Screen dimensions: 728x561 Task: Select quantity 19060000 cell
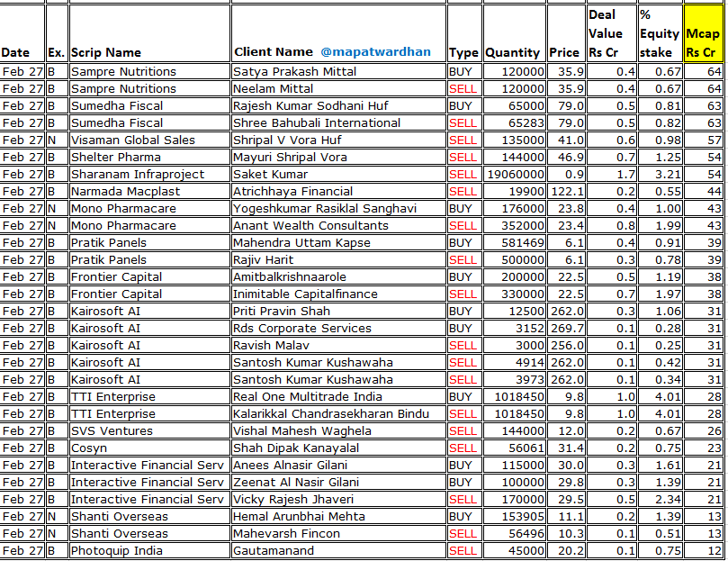[x=516, y=175]
